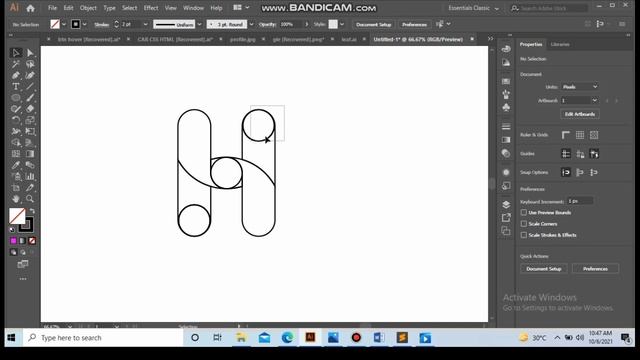Open the graphic Style dropdown
The height and width of the screenshot is (360, 640).
pos(342,24)
